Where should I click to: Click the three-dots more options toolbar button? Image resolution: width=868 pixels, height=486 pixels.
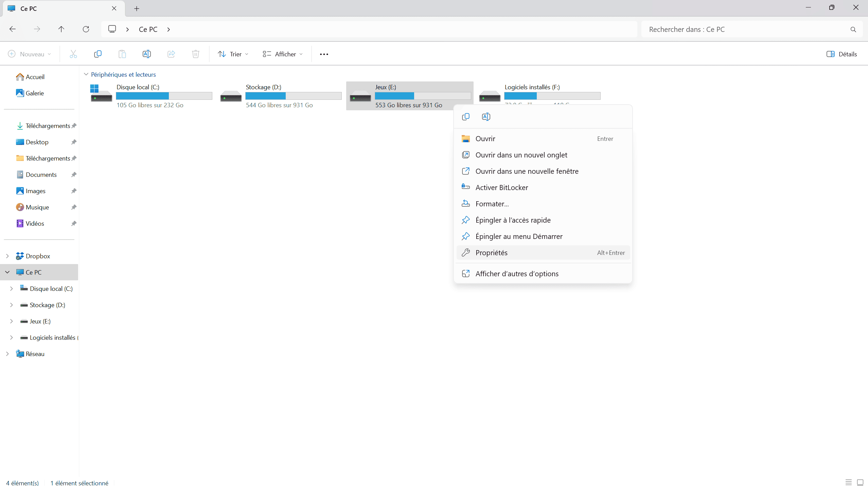pos(324,54)
